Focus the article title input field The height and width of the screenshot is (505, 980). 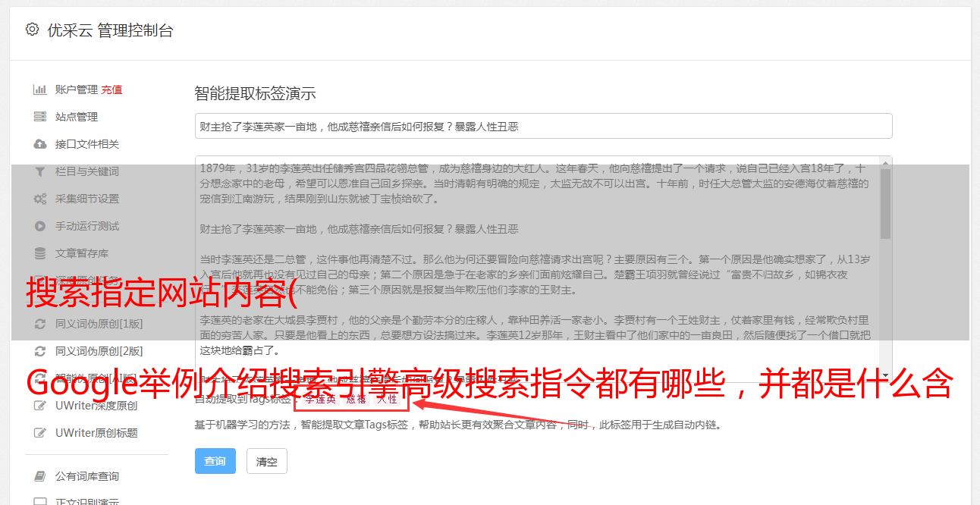543,127
